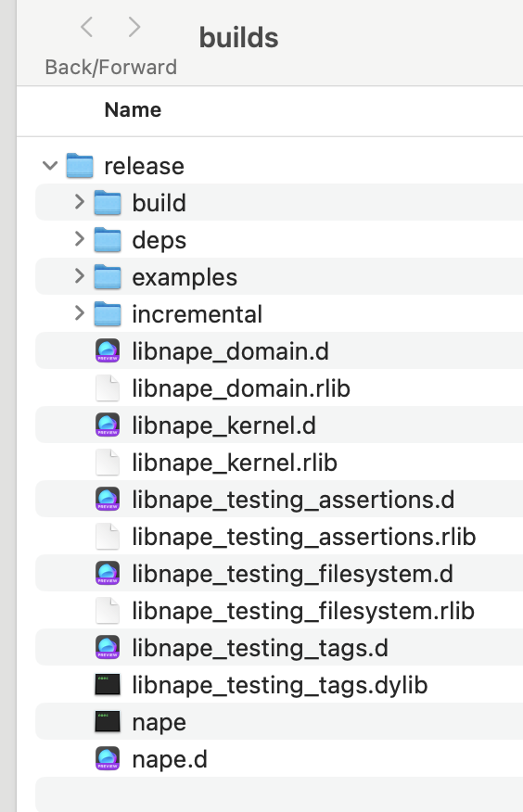Expand the deps folder
523x812 pixels.
(79, 239)
